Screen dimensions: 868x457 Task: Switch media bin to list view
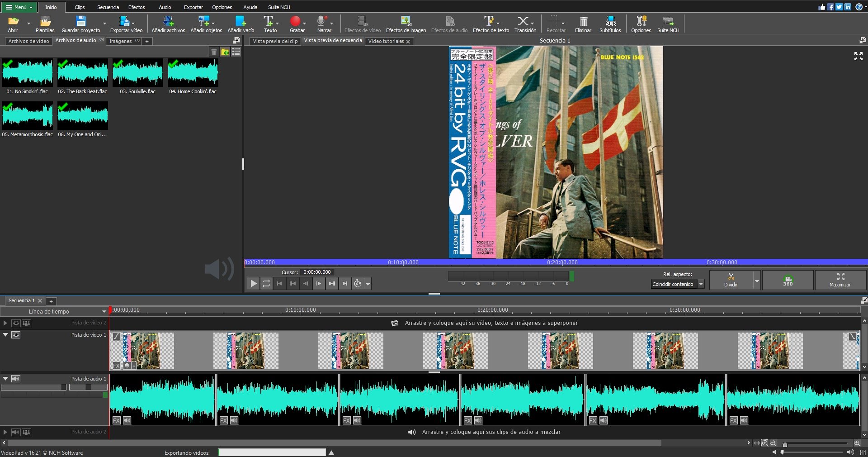236,52
